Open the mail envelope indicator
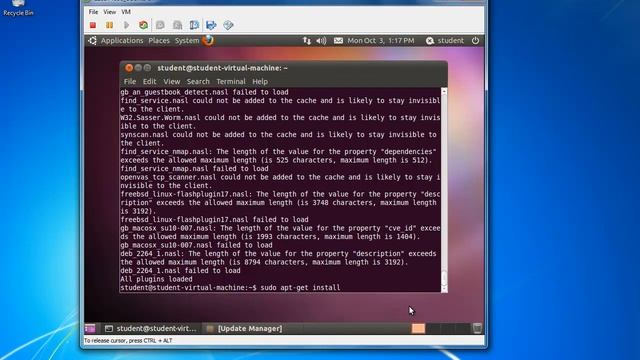Screen dimensions: 640x360 338,40
